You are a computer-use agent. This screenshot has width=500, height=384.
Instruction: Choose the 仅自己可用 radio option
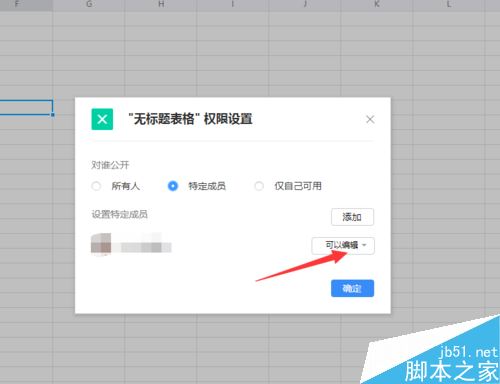259,186
